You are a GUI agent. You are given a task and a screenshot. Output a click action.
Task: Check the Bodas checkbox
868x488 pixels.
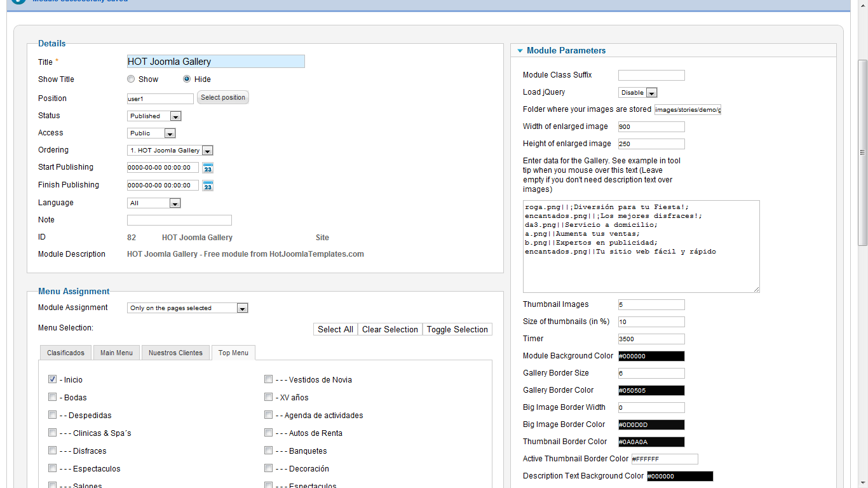[52, 397]
